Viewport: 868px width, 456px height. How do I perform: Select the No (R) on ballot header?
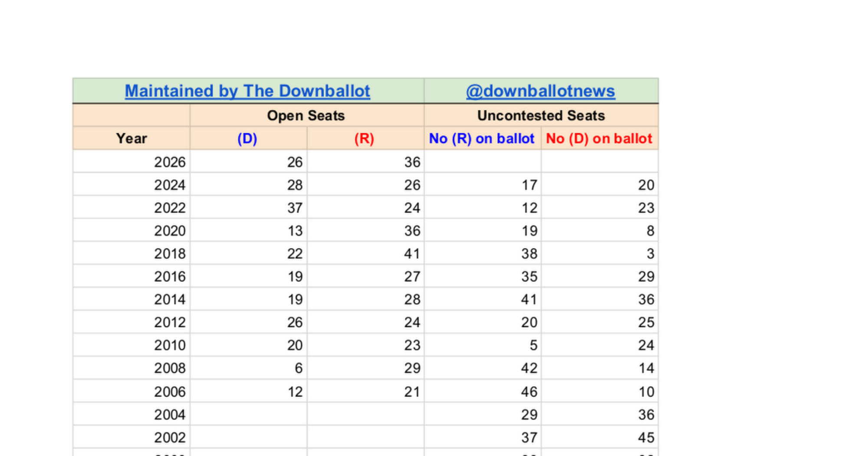point(482,139)
